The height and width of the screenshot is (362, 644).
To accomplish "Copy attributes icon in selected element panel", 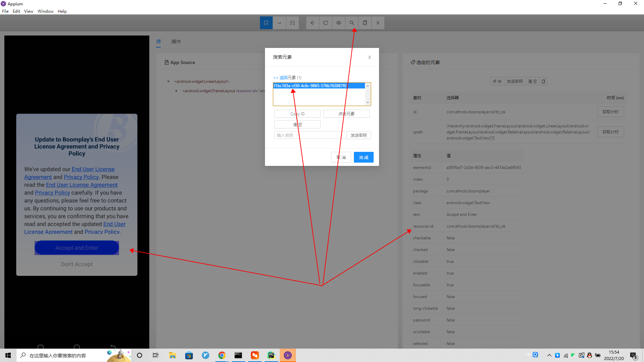I will click(543, 81).
